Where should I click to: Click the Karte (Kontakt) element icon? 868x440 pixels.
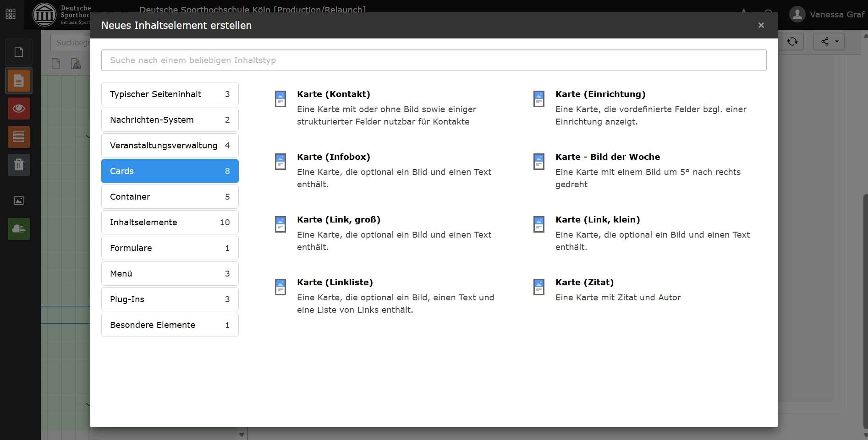280,98
